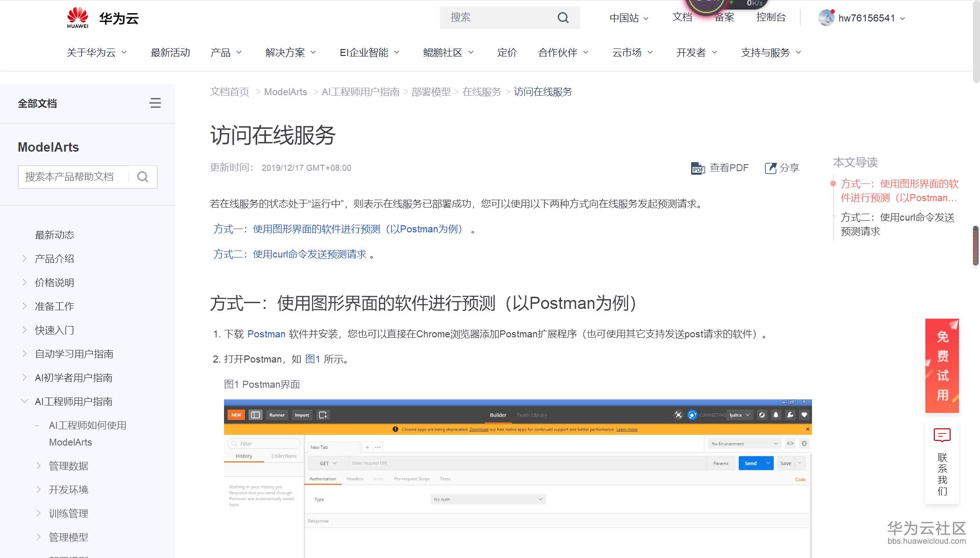The height and width of the screenshot is (558, 980).
Task: Click the top search magnifier icon
Action: 563,18
